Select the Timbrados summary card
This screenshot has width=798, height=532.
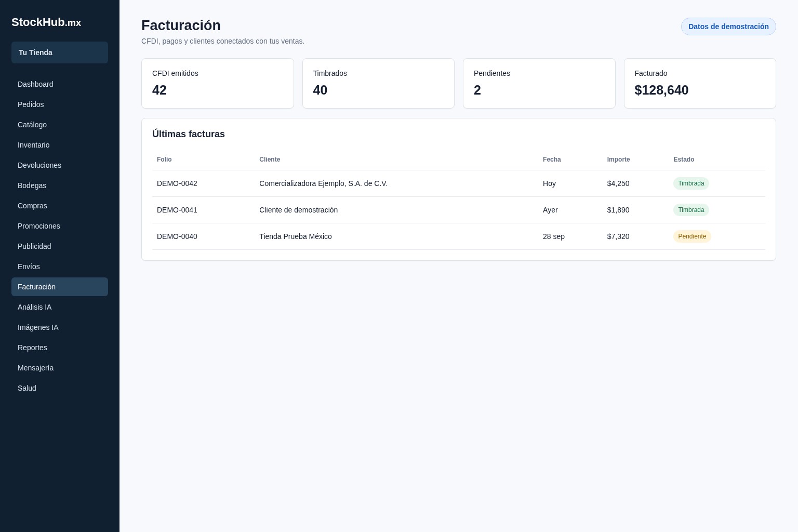pos(378,83)
